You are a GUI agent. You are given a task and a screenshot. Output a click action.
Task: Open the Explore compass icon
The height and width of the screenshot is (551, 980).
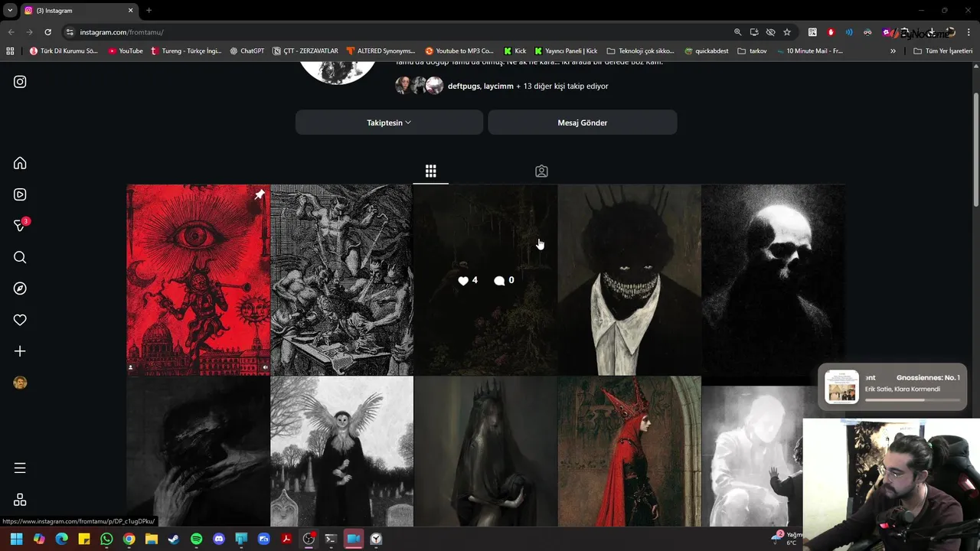coord(20,289)
